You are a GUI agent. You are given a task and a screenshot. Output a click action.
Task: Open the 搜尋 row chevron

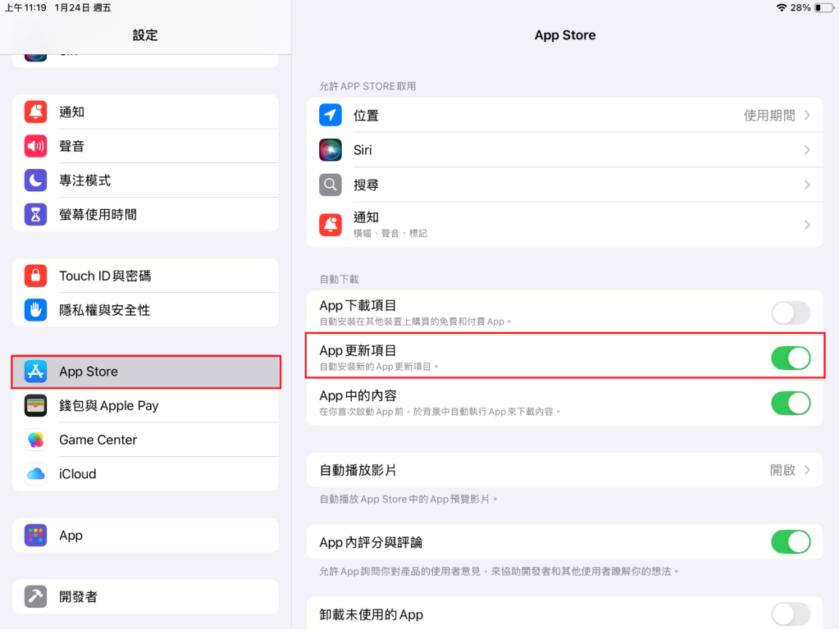point(807,185)
